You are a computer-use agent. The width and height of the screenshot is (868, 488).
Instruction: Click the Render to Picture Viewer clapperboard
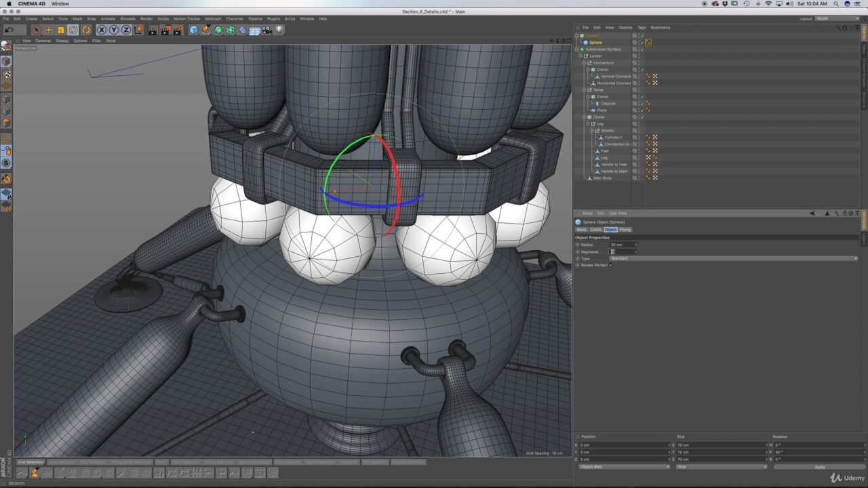tap(165, 30)
